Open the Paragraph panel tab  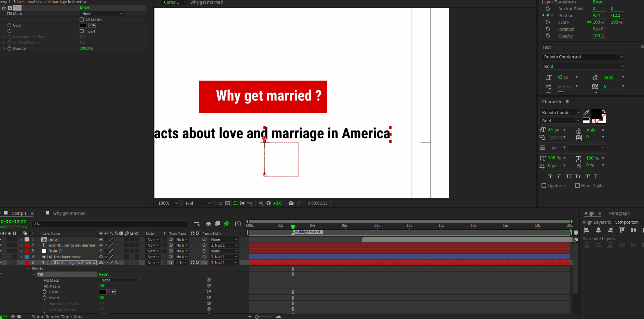pos(619,213)
